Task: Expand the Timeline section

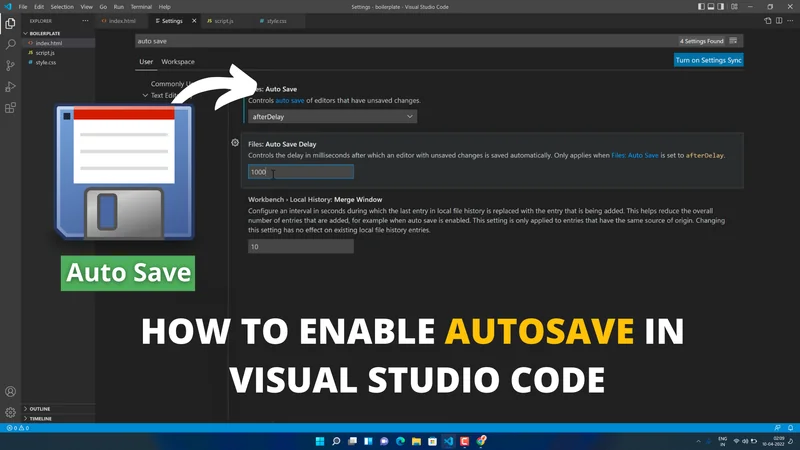Action: pos(40,419)
